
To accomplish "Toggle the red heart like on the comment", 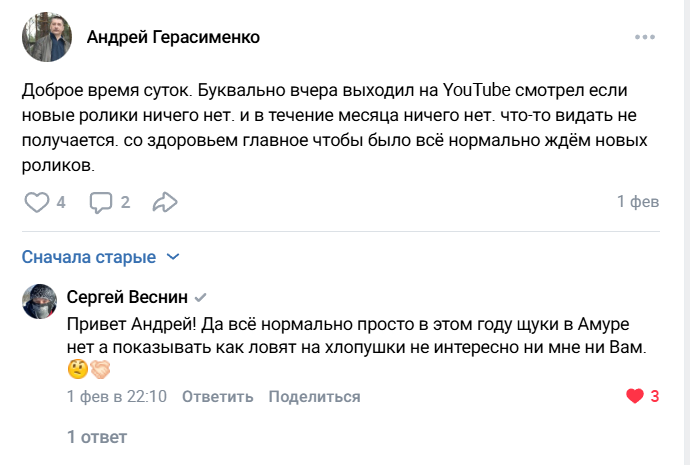I will click(x=634, y=396).
